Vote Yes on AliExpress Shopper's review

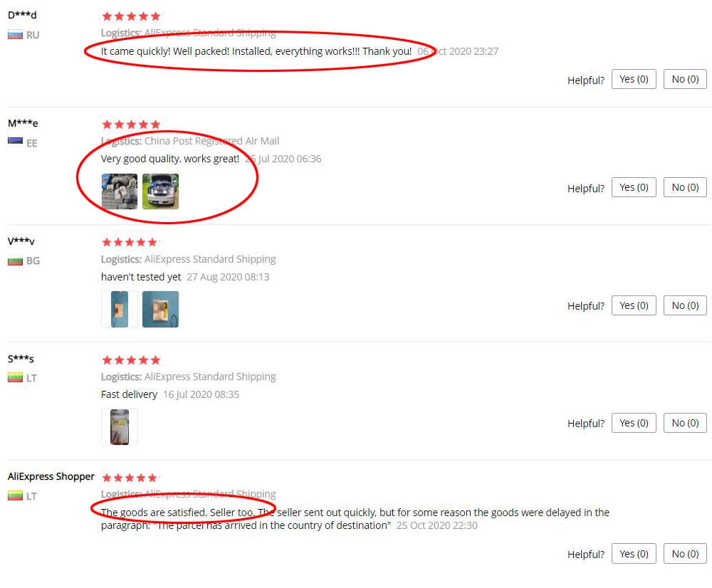tap(634, 554)
